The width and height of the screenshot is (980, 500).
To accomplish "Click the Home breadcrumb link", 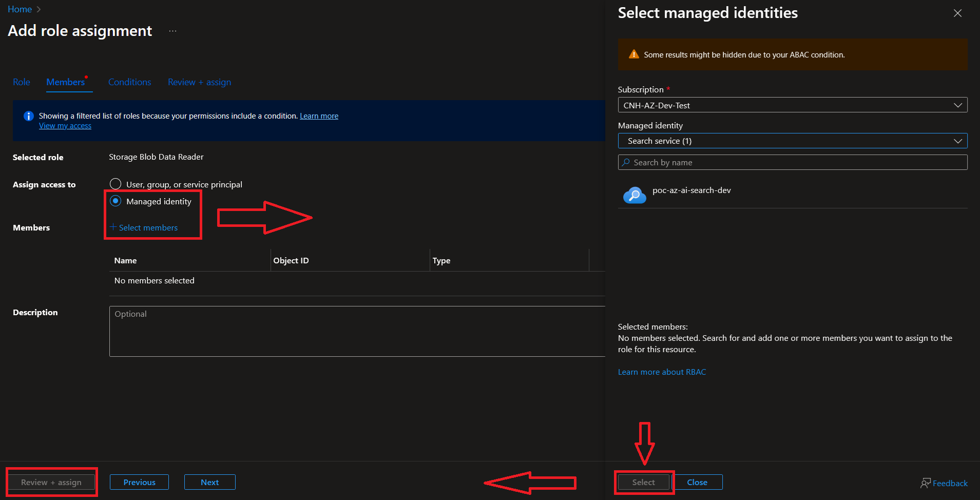I will pyautogui.click(x=20, y=9).
